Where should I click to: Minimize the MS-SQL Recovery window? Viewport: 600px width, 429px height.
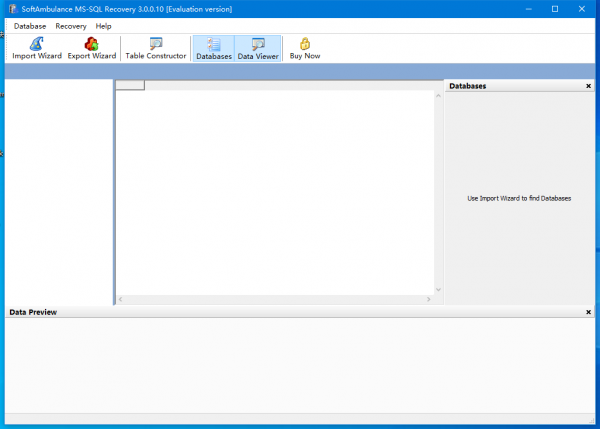pos(528,9)
